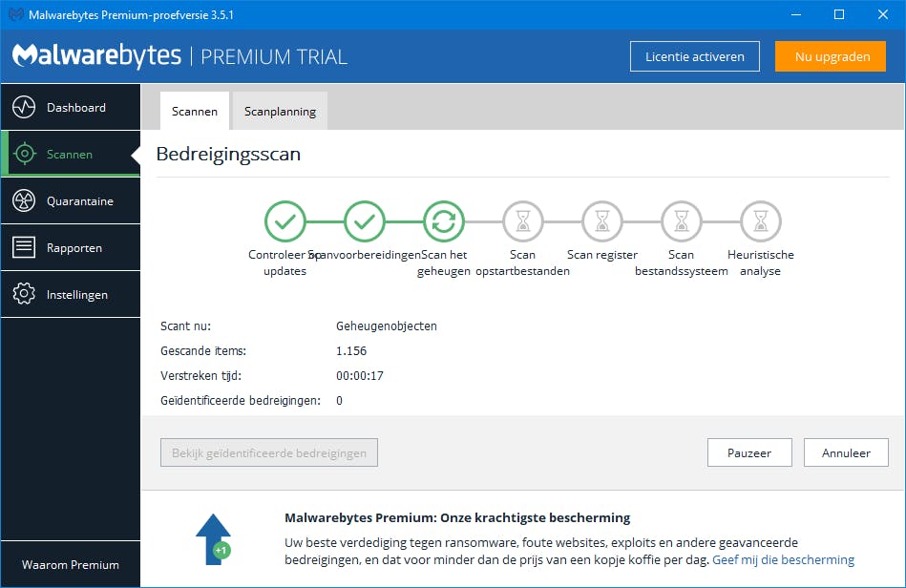Switch to the Scanplanning tab
906x588 pixels.
point(281,111)
